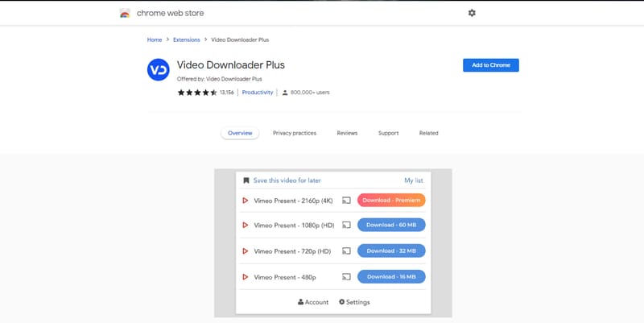The height and width of the screenshot is (323, 644).
Task: Click the play icon for Vimeo 1080p row
Action: click(246, 226)
